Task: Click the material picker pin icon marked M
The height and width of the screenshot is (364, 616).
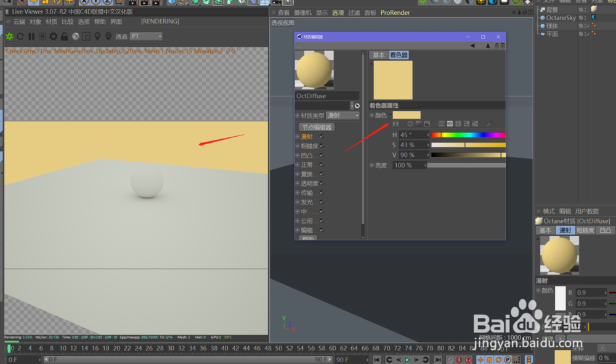Action: click(108, 36)
